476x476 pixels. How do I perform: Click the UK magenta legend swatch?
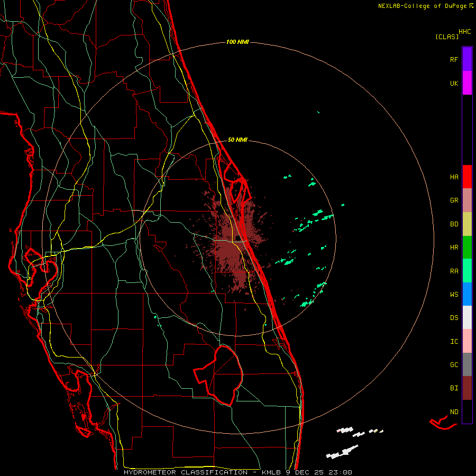(467, 83)
